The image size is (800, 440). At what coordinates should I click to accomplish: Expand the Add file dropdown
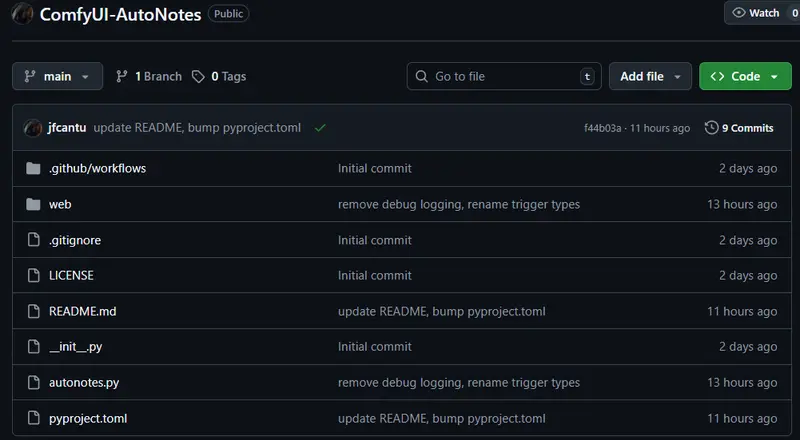point(650,76)
